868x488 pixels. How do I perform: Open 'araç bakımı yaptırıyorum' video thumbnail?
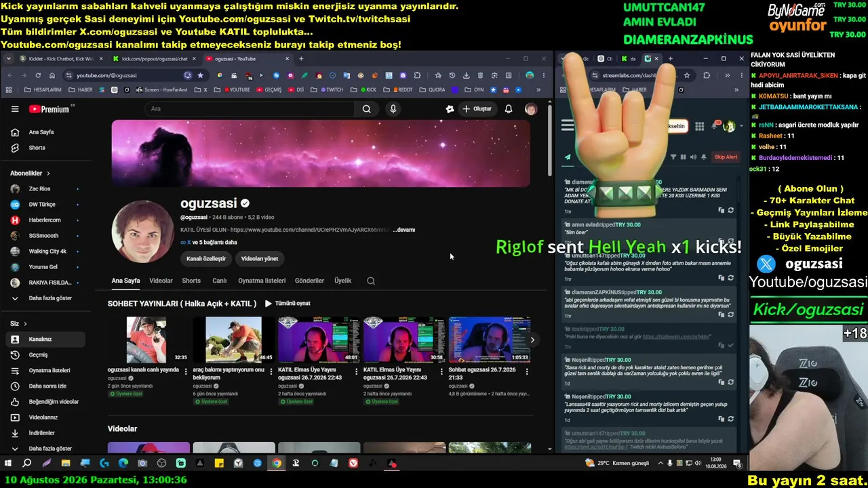(x=234, y=340)
